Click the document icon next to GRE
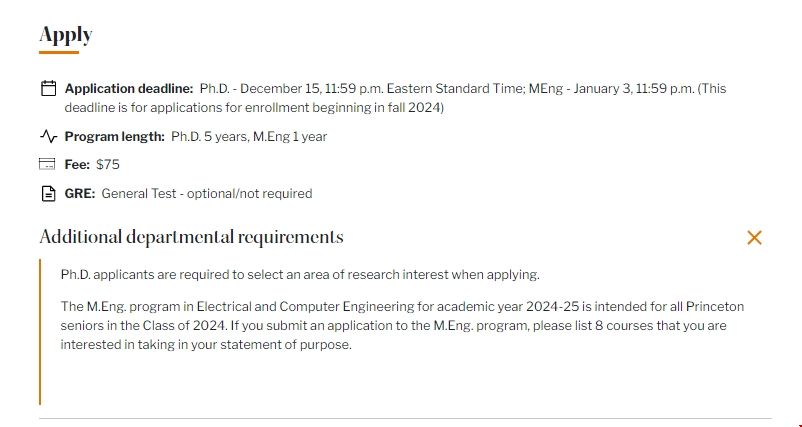 [47, 193]
